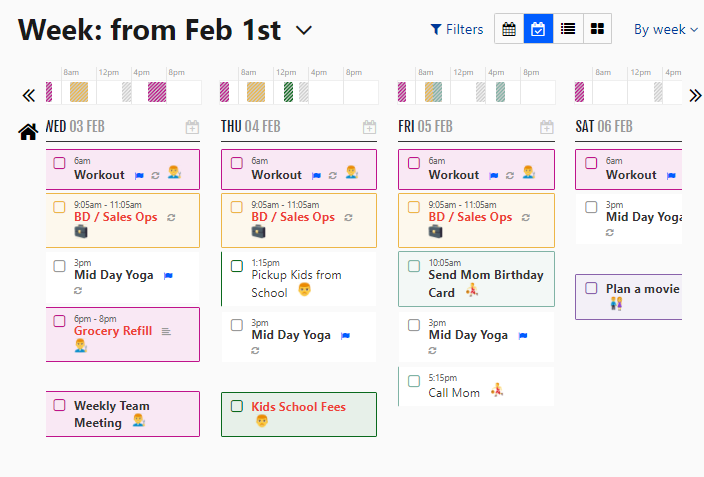Select the list view icon
This screenshot has width=704, height=477.
pos(568,29)
